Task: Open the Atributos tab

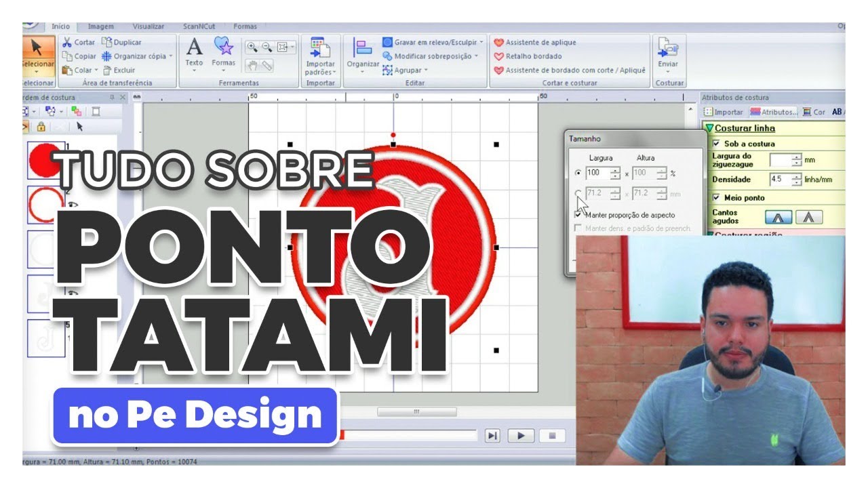Action: click(774, 112)
